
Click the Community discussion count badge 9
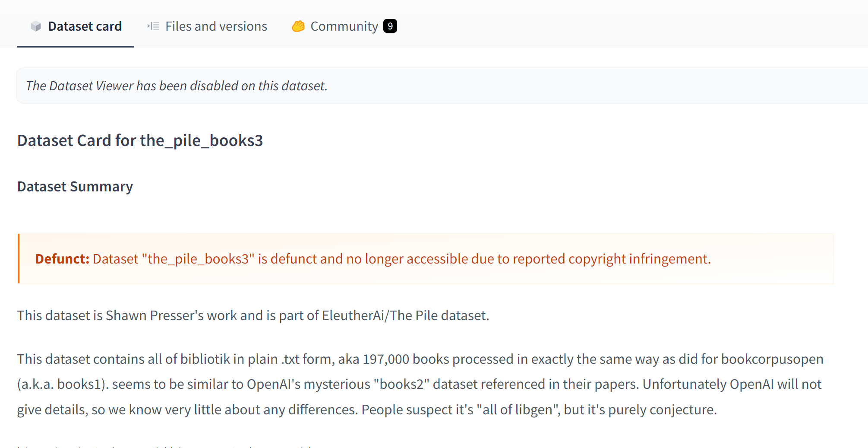pyautogui.click(x=390, y=26)
